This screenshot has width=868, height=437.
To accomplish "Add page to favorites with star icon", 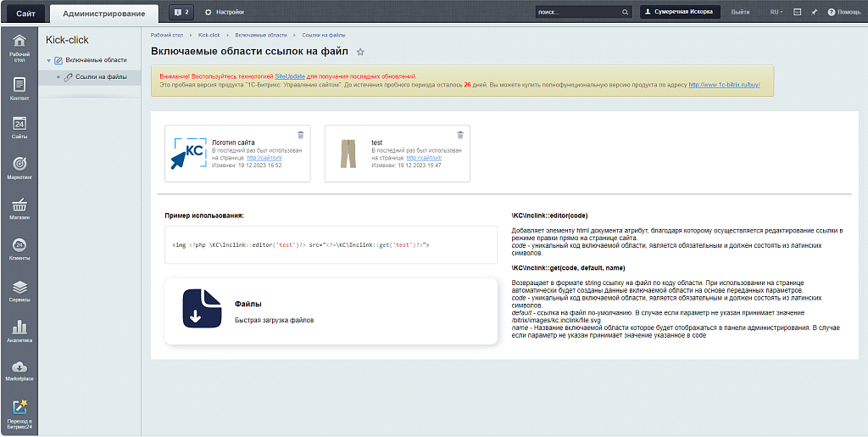I will click(x=360, y=53).
